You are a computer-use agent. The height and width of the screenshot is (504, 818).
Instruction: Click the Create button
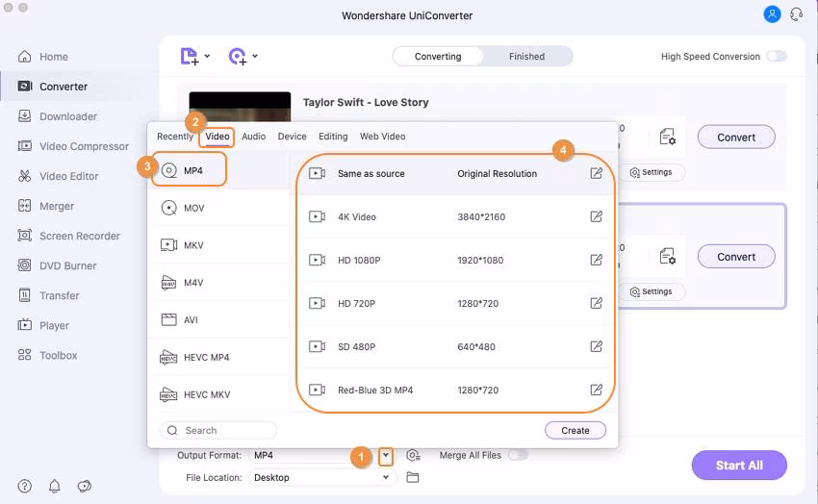(575, 430)
